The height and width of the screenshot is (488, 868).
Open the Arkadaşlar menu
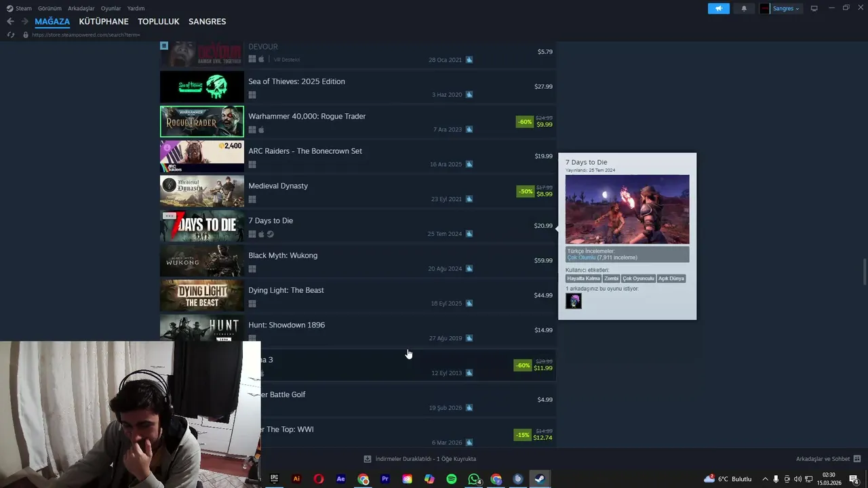(x=81, y=8)
